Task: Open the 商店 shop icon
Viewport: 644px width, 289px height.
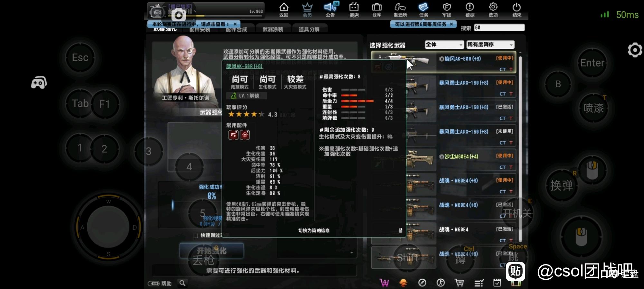Action: [x=354, y=10]
